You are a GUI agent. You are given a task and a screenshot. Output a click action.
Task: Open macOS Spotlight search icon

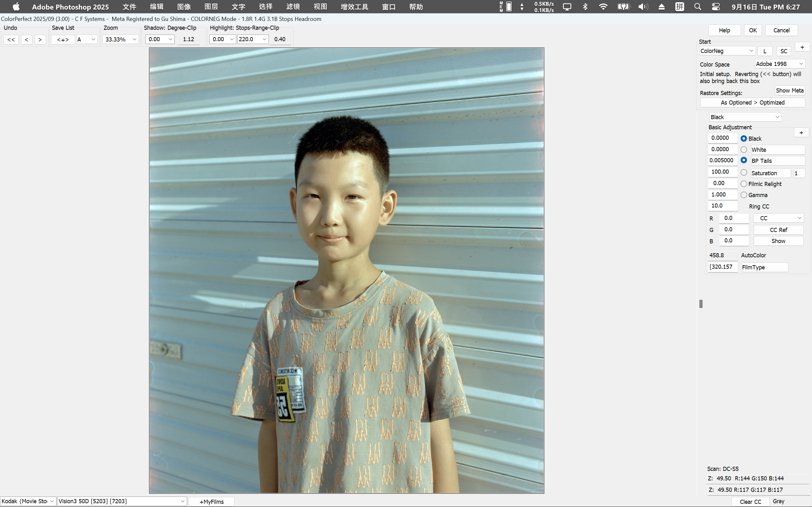697,7
